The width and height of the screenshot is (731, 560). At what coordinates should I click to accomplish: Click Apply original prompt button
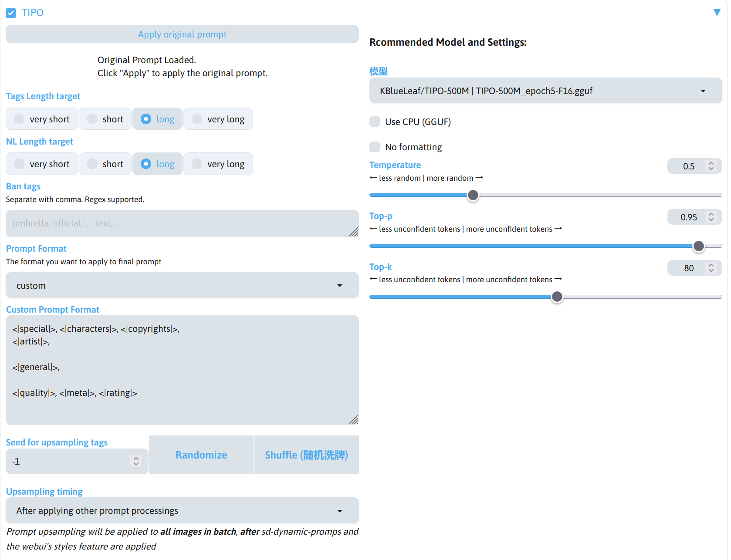[182, 34]
